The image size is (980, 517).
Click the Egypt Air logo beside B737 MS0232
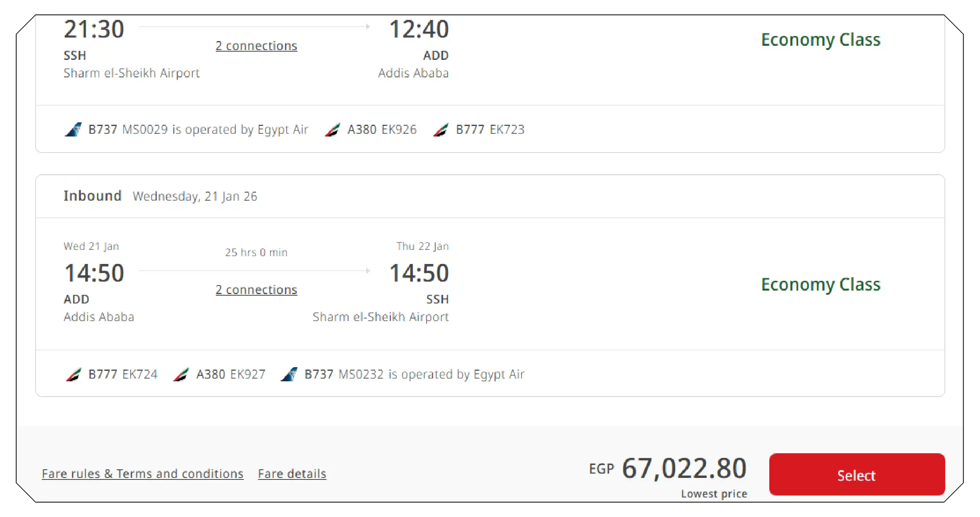coord(289,374)
